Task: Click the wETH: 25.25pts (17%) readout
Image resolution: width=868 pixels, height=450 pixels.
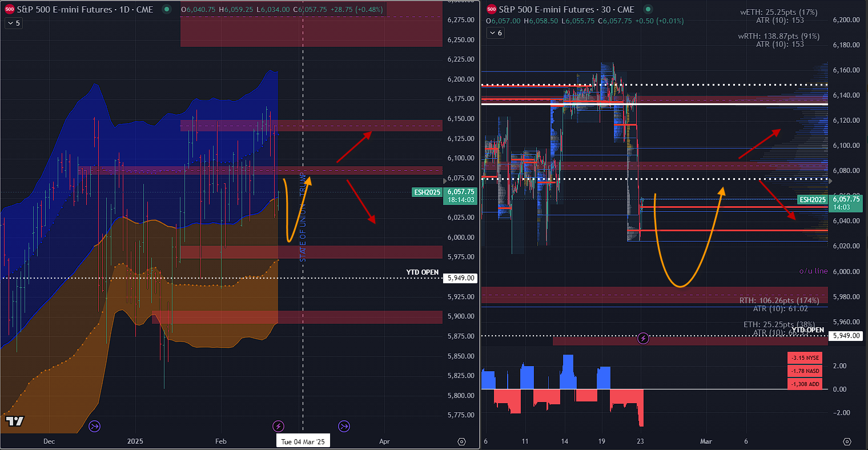Action: point(779,12)
